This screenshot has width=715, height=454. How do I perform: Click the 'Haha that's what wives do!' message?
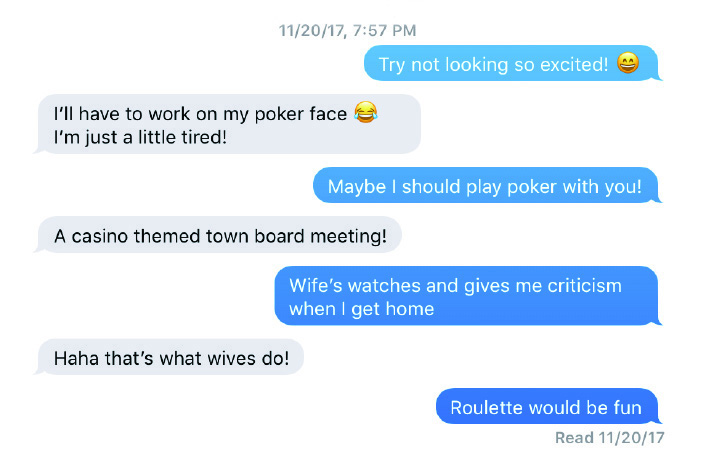pos(169,357)
